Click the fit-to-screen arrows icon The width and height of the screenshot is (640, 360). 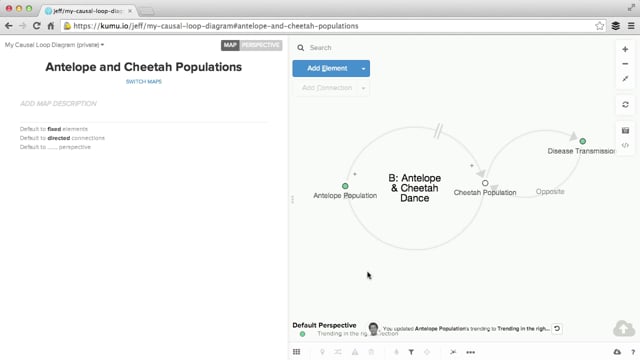click(625, 79)
